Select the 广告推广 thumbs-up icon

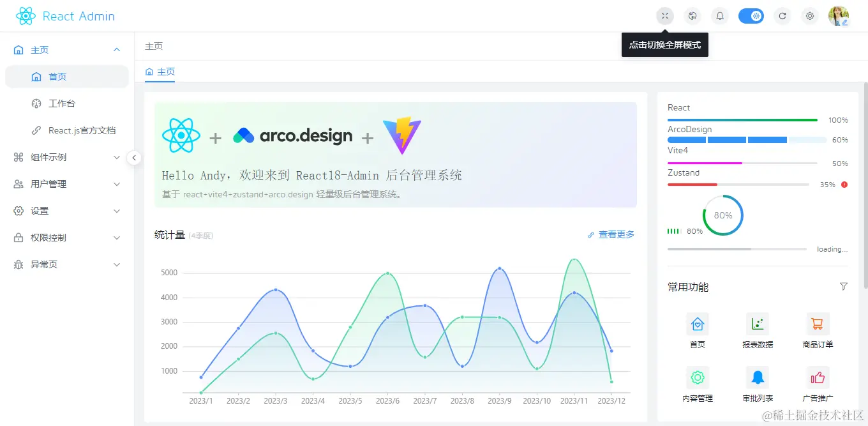pyautogui.click(x=817, y=377)
